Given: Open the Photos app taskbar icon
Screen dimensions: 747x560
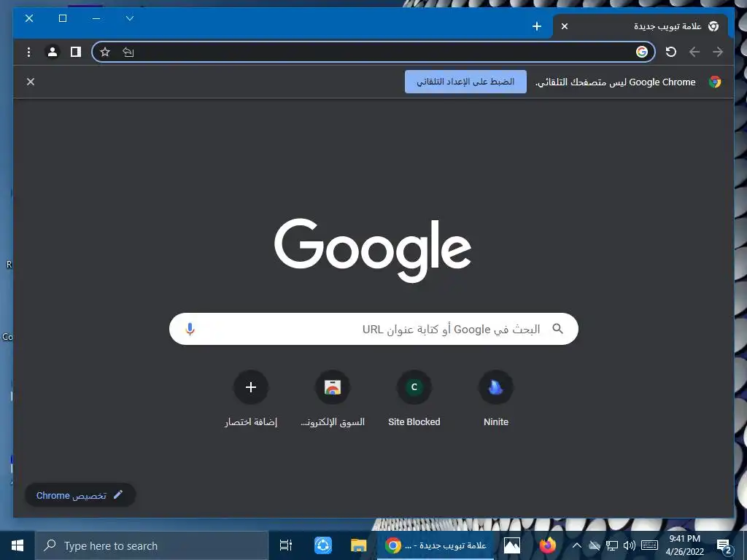Looking at the screenshot, I should (511, 545).
